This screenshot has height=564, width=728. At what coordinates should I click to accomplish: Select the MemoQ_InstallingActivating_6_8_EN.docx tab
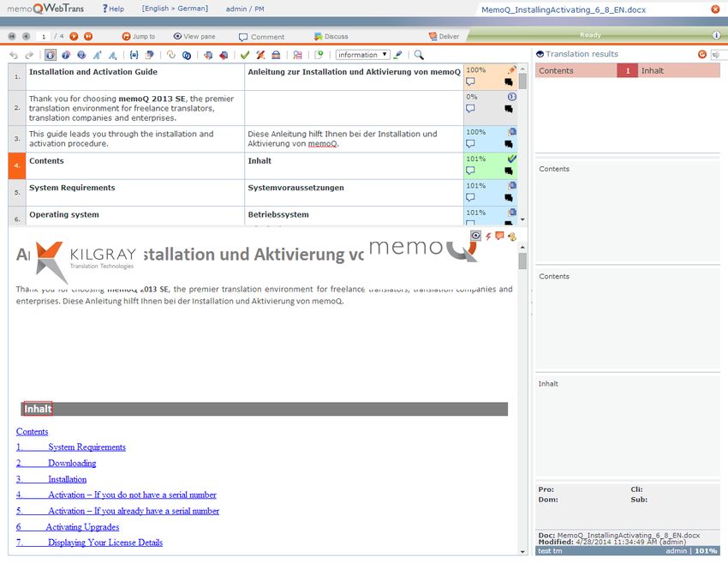tap(564, 9)
